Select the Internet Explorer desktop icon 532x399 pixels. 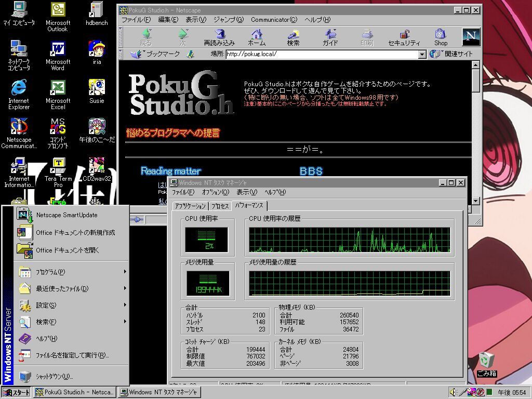[19, 95]
